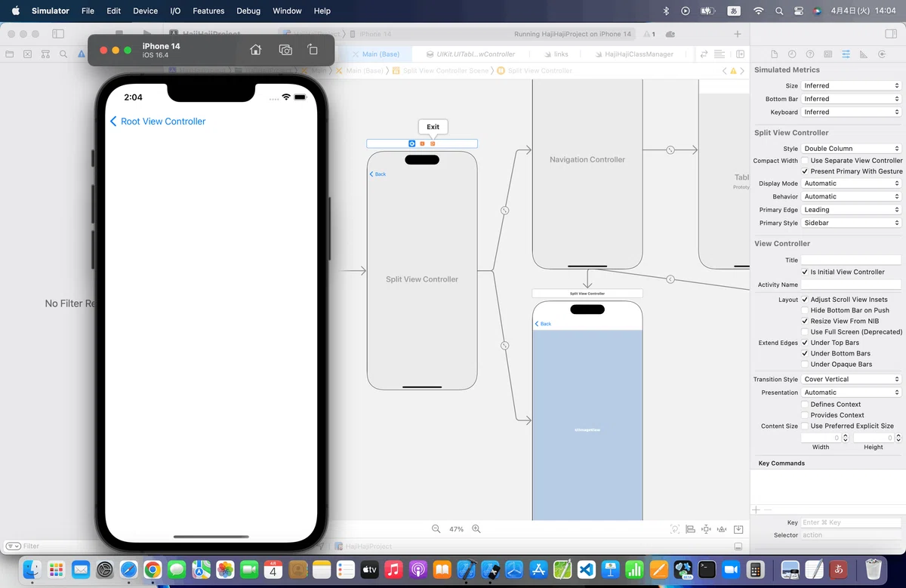The height and width of the screenshot is (588, 906).
Task: Toggle the Xcode navigator sidebar icon
Action: 58,34
